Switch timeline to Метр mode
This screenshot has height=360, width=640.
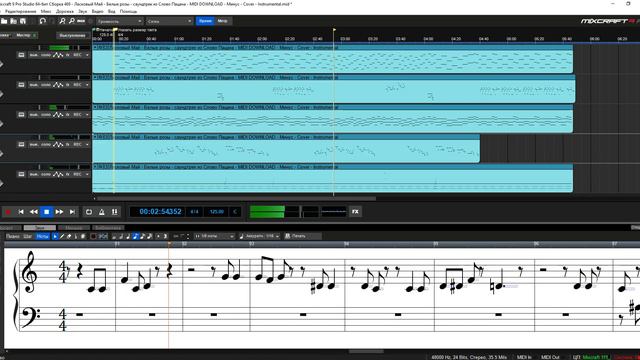223,21
